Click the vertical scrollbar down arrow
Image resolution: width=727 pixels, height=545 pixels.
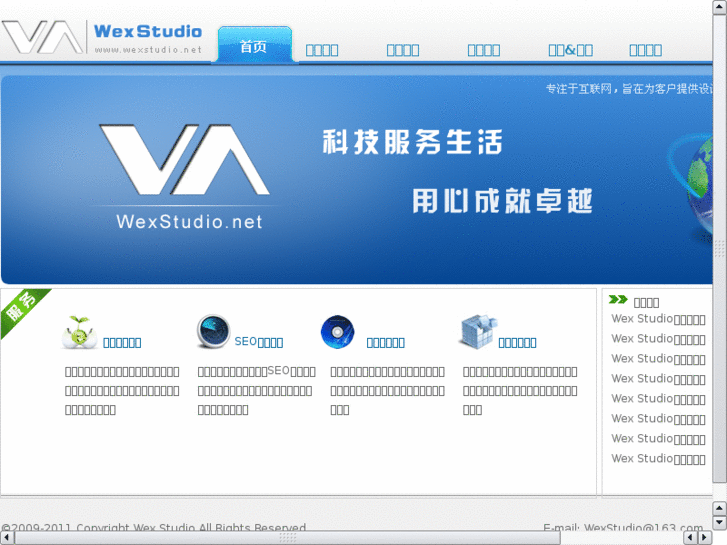[720, 523]
